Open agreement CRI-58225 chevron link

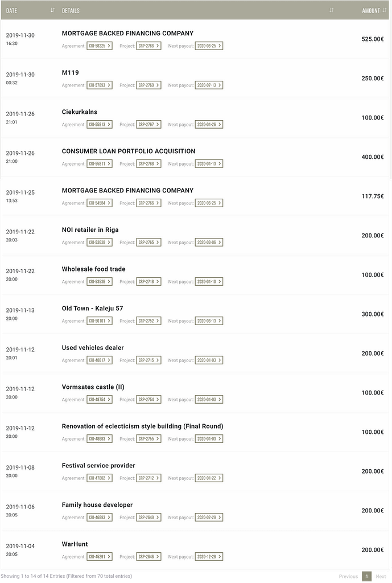click(x=100, y=46)
